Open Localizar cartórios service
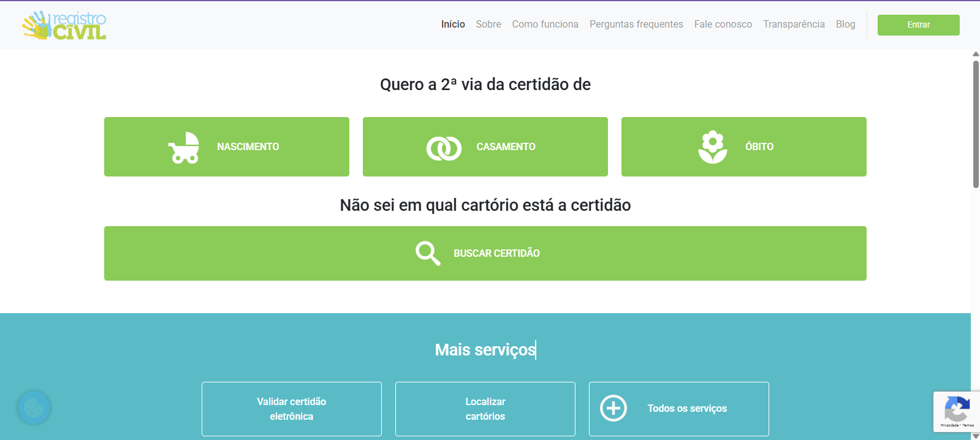Viewport: 980px width, 440px height. point(485,409)
